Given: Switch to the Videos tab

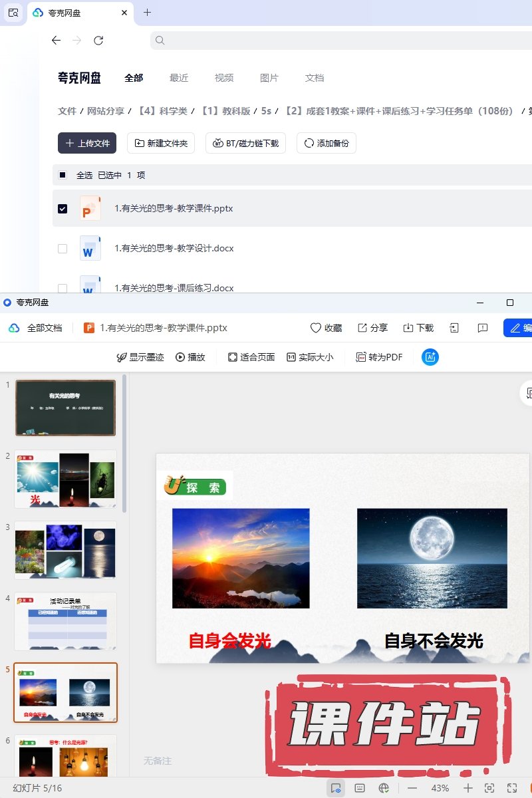Looking at the screenshot, I should (224, 78).
